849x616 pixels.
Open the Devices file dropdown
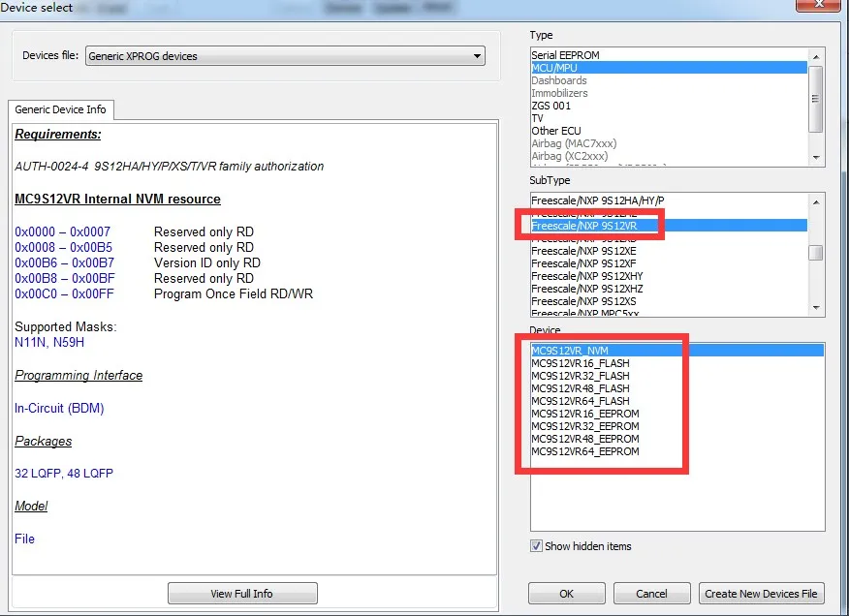[285, 56]
